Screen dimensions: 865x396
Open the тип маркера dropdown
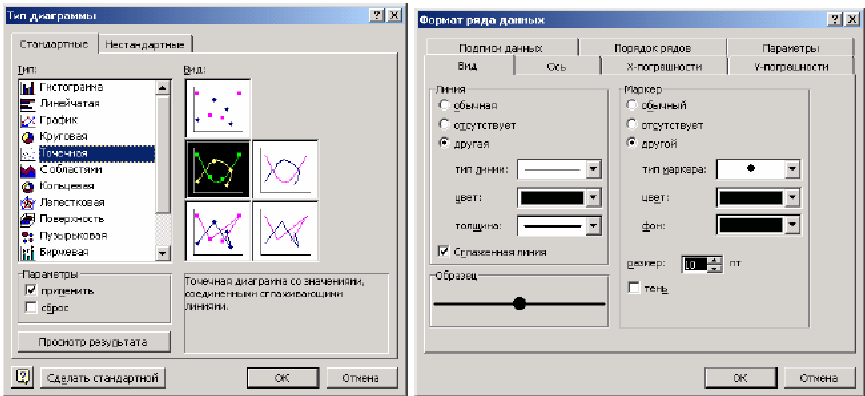[x=793, y=169]
